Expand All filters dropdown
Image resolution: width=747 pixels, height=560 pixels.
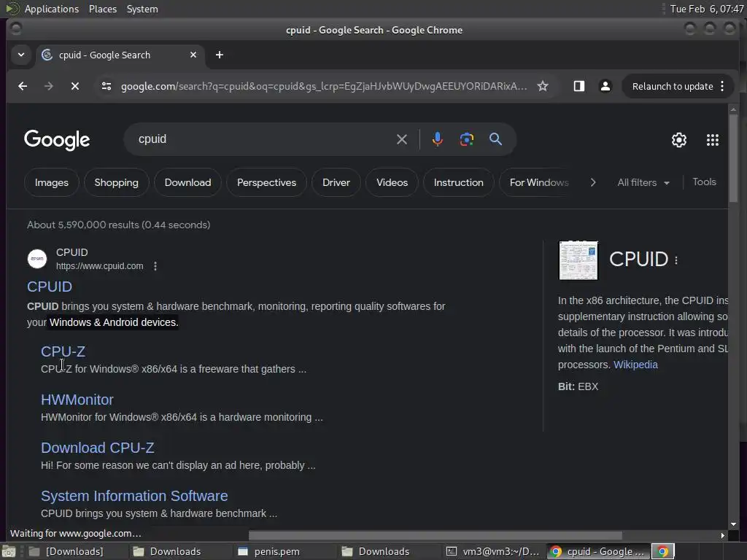click(x=643, y=182)
